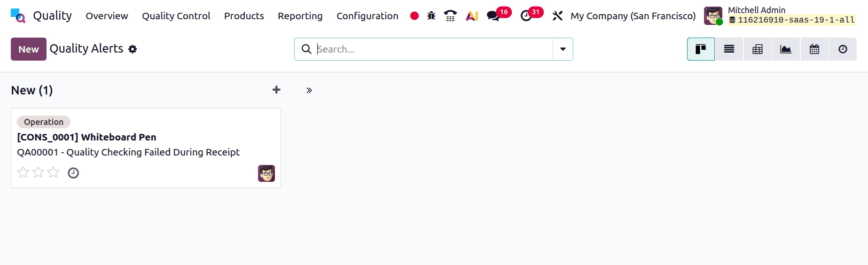Open conversations with 16 unread messages

pyautogui.click(x=499, y=15)
